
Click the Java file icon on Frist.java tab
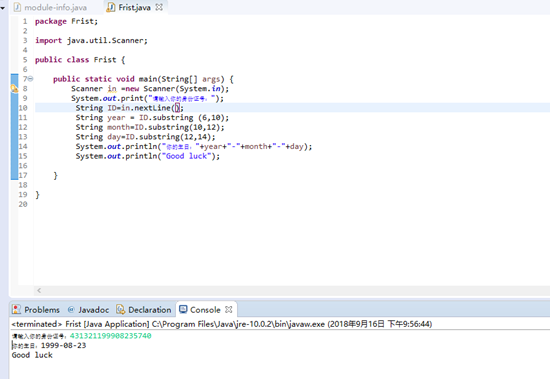tap(110, 7)
